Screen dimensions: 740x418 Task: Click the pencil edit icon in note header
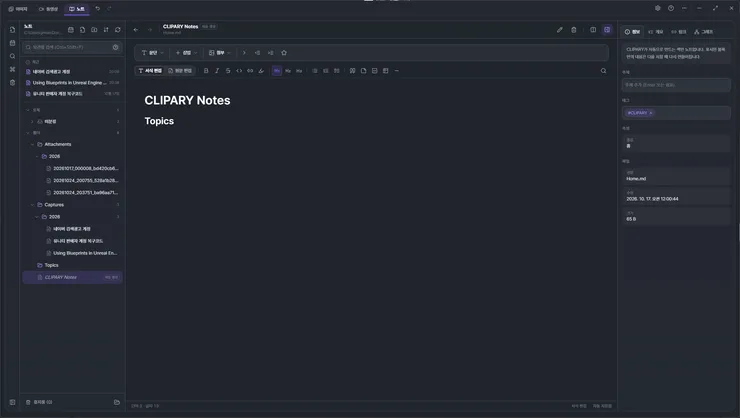coord(560,30)
